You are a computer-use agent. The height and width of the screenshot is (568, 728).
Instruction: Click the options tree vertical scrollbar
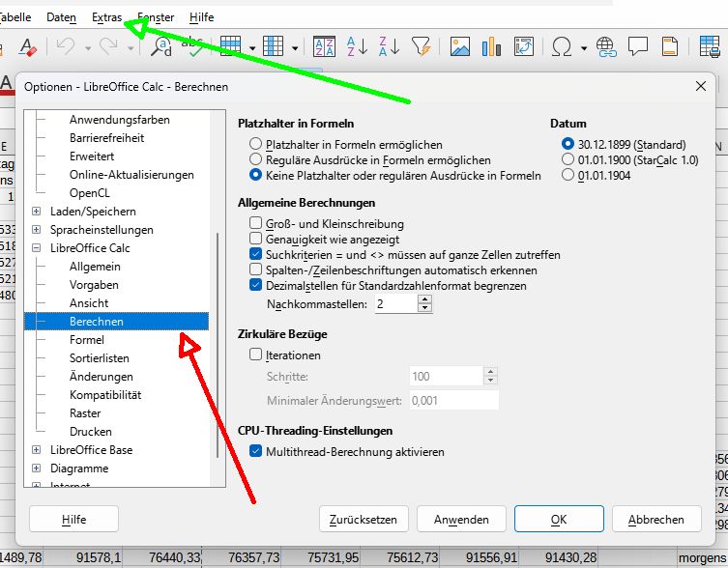click(218, 345)
